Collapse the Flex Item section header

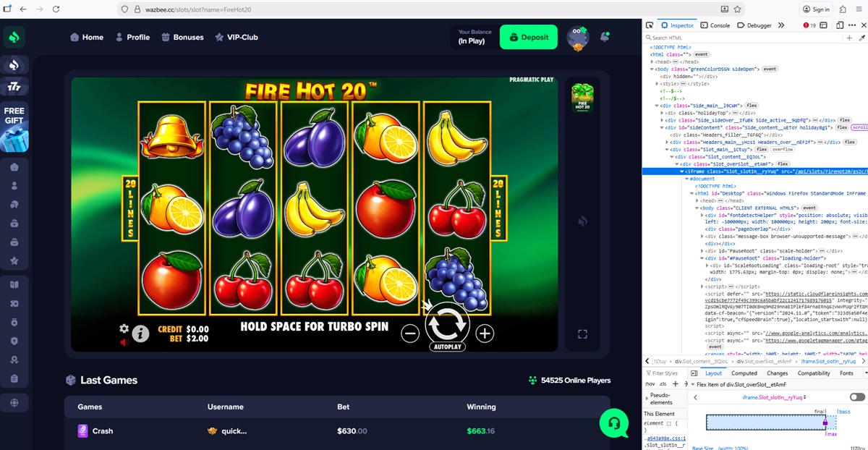click(x=693, y=384)
